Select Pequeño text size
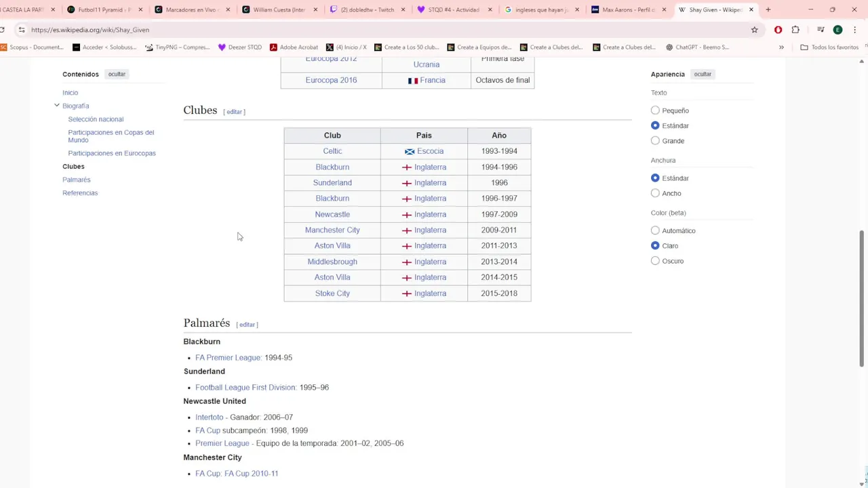This screenshot has width=868, height=488. click(655, 110)
